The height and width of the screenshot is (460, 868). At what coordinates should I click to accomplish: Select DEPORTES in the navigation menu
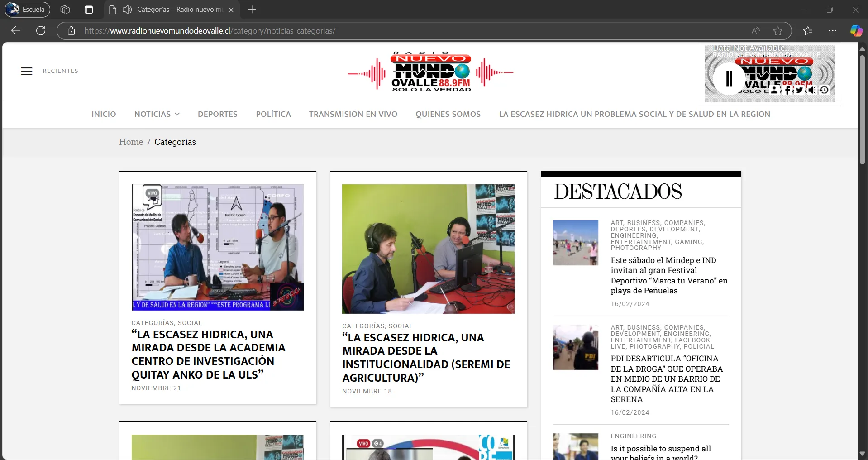(218, 114)
